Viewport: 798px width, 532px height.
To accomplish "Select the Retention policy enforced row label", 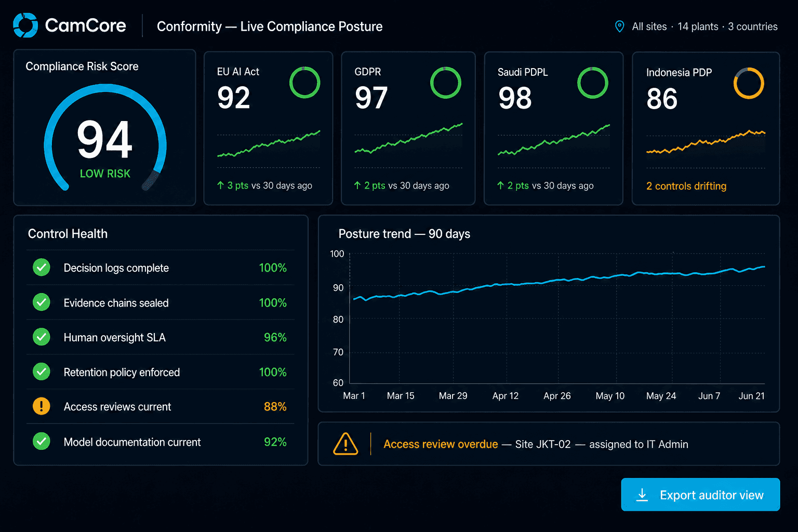I will 122,373.
